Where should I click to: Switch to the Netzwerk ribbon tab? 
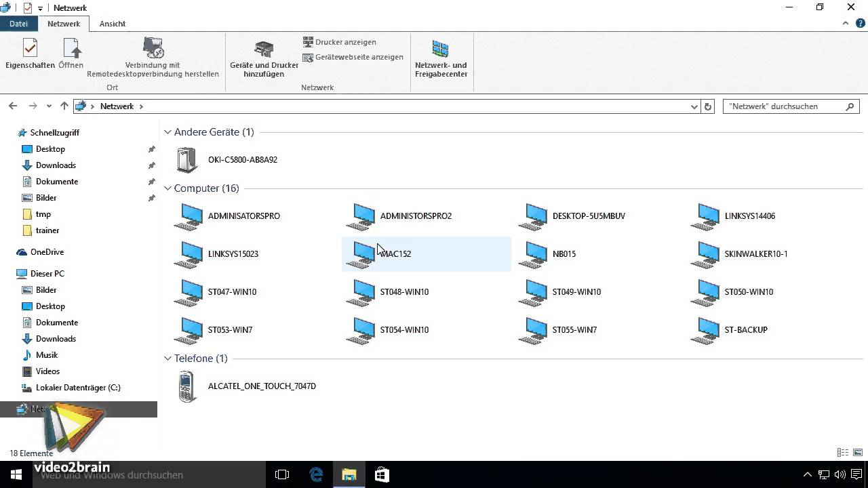point(64,24)
